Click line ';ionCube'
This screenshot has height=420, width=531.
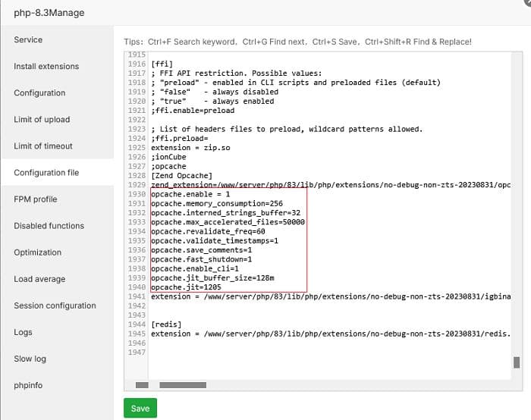(168, 157)
